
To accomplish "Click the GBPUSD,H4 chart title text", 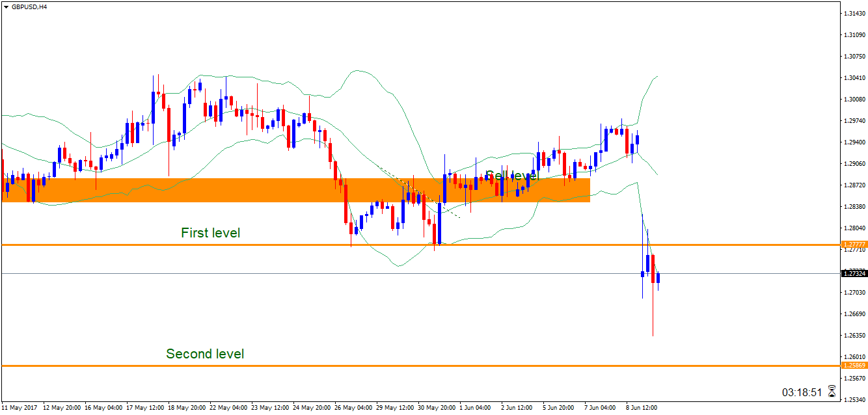I will (29, 7).
